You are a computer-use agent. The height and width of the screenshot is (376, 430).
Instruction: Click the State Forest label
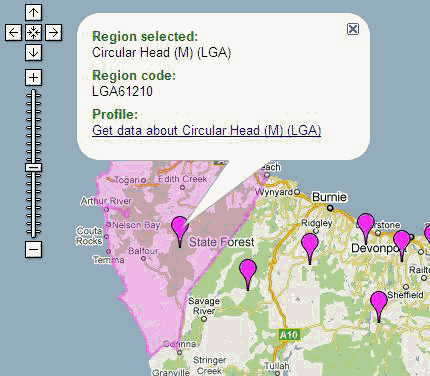222,242
